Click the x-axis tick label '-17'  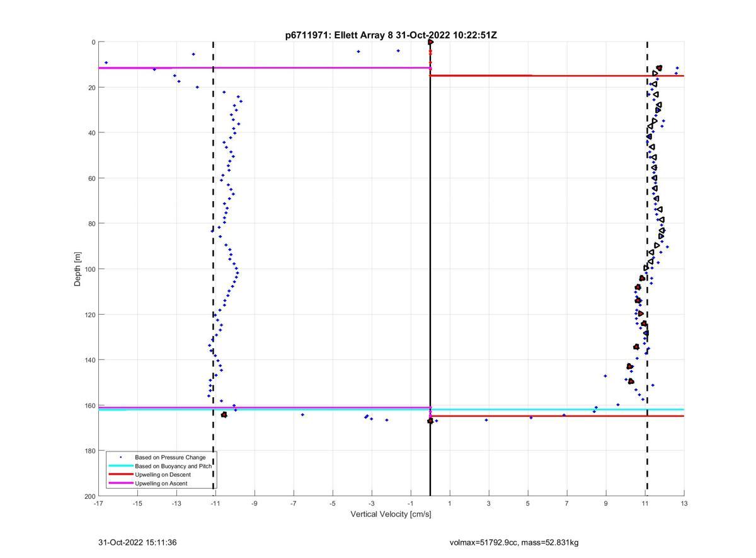(x=98, y=503)
